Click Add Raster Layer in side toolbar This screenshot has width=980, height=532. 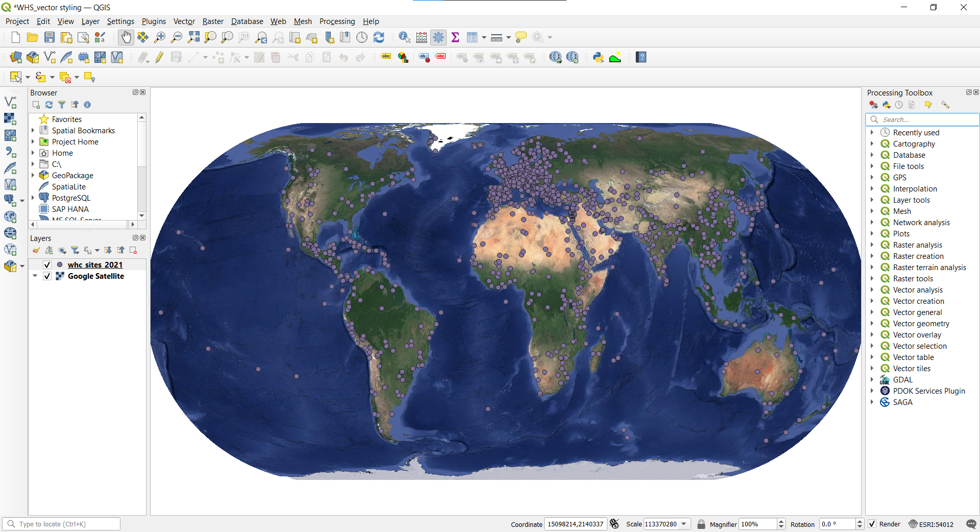(x=10, y=119)
